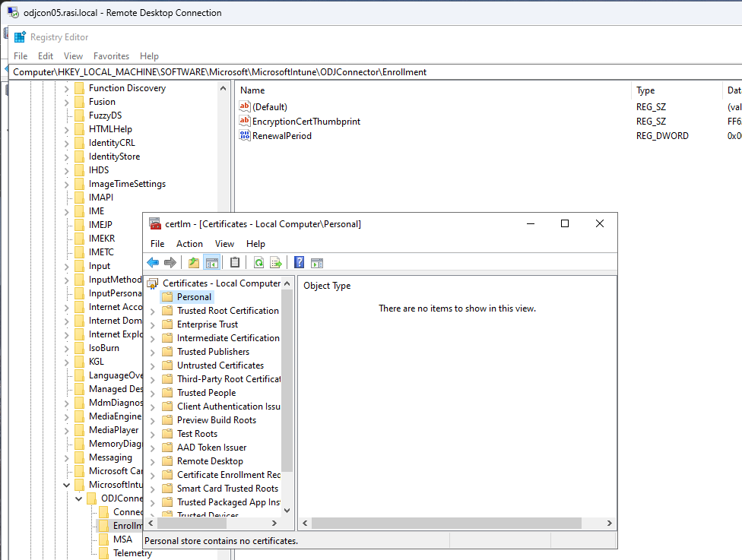The image size is (742, 560).
Task: Click details pane horizontal scrollbar right arrow
Action: [x=609, y=523]
